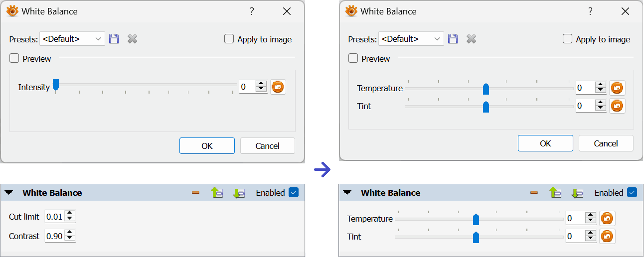Save preset icon in left White Balance dialog
Viewport: 644px width, 257px height.
point(114,39)
